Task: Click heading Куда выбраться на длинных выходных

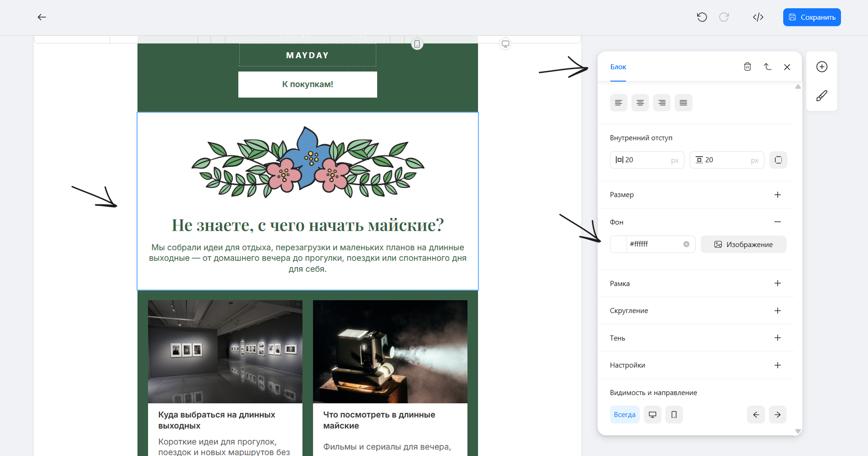Action: [216, 420]
